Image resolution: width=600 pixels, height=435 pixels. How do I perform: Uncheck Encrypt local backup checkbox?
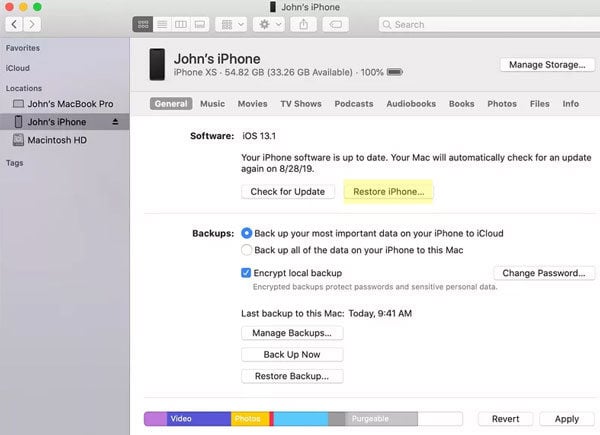point(247,272)
